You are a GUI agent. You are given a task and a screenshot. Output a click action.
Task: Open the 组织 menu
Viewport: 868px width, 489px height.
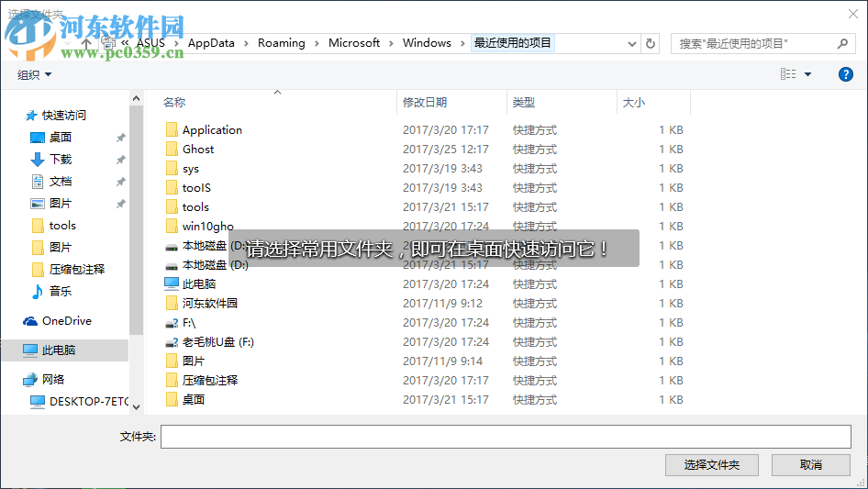click(34, 74)
